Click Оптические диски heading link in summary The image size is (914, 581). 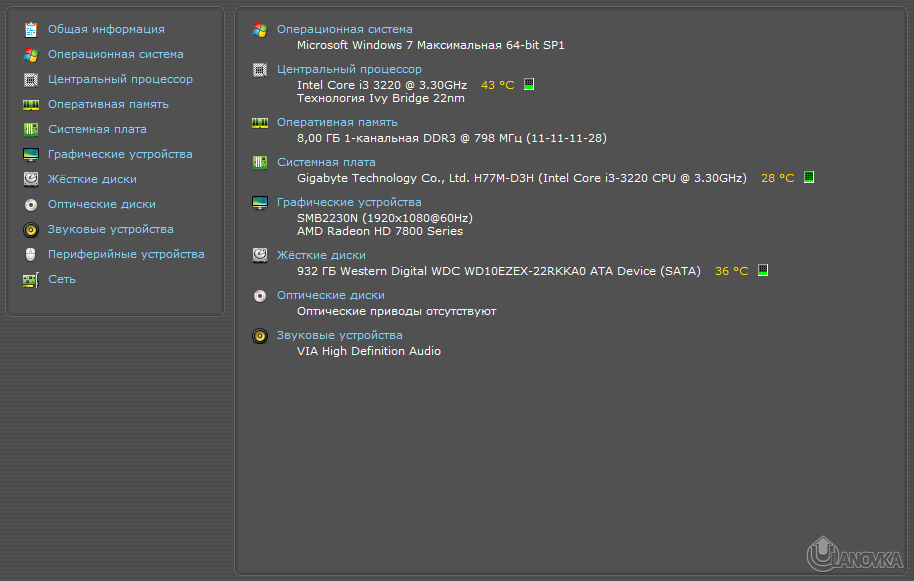[331, 295]
